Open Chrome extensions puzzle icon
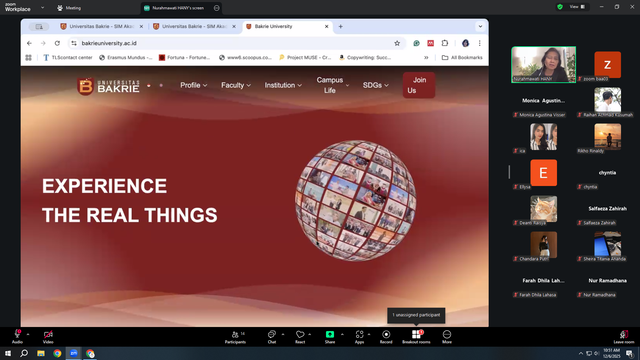 (x=445, y=43)
